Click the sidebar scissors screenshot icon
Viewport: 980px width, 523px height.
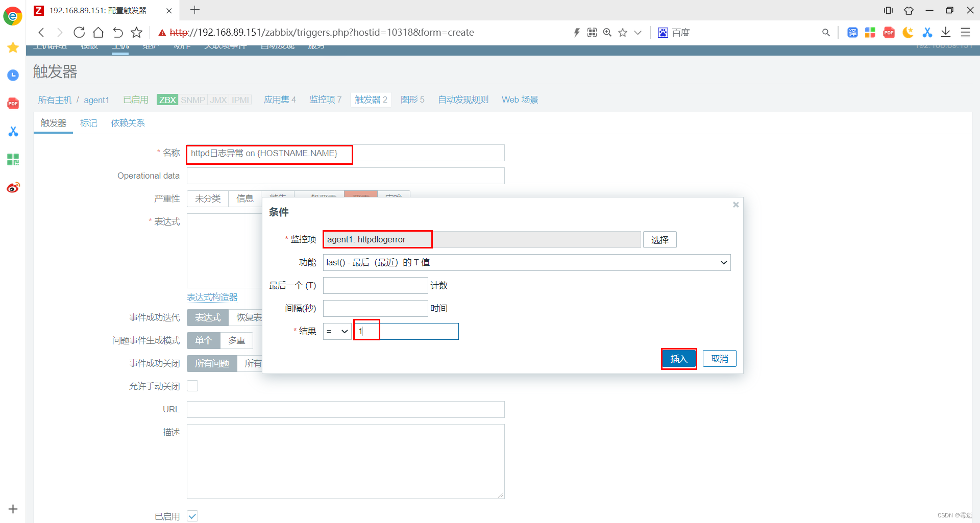13,132
